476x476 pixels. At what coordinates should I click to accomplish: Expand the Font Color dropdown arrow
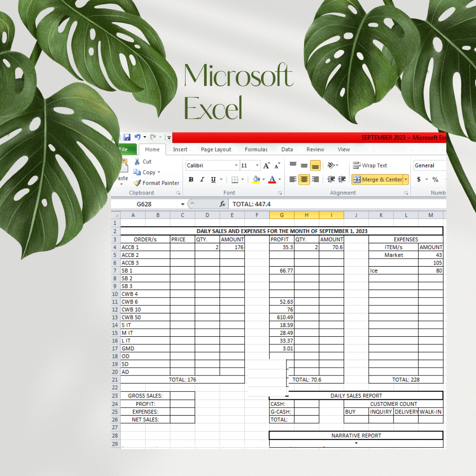pyautogui.click(x=279, y=179)
